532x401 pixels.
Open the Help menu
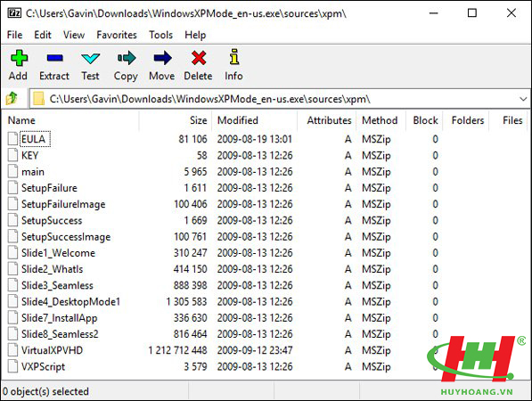pyautogui.click(x=195, y=35)
